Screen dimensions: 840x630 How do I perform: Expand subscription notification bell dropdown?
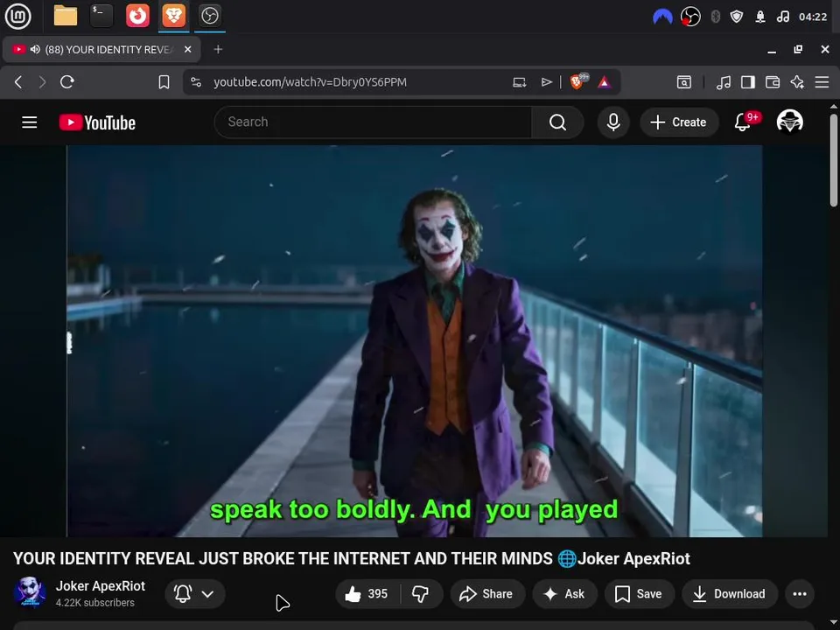tap(195, 593)
